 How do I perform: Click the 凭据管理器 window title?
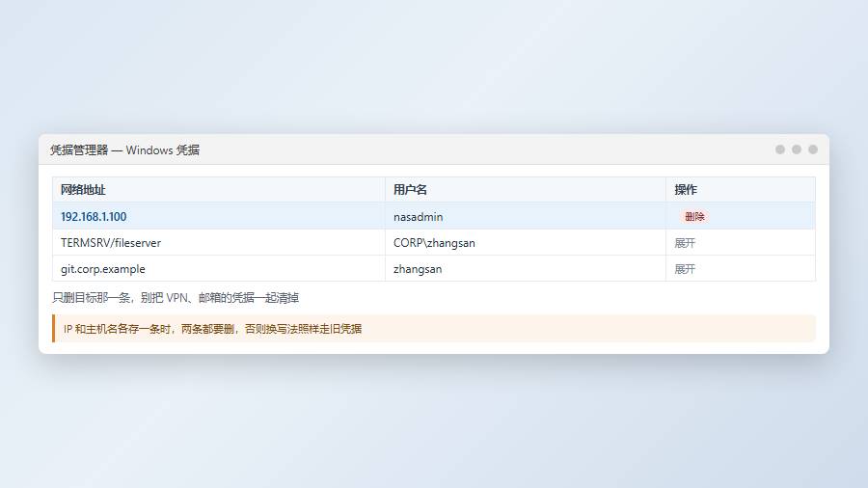(x=125, y=149)
